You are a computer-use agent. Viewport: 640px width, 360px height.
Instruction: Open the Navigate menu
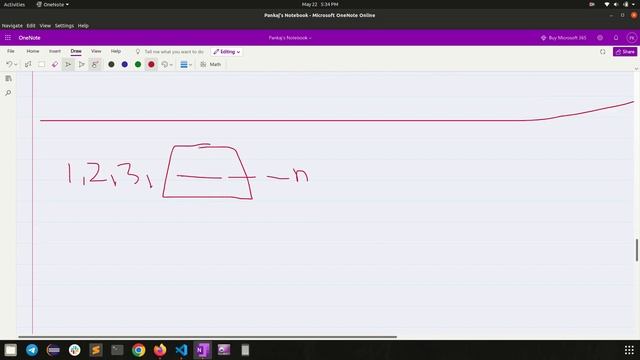(12, 26)
